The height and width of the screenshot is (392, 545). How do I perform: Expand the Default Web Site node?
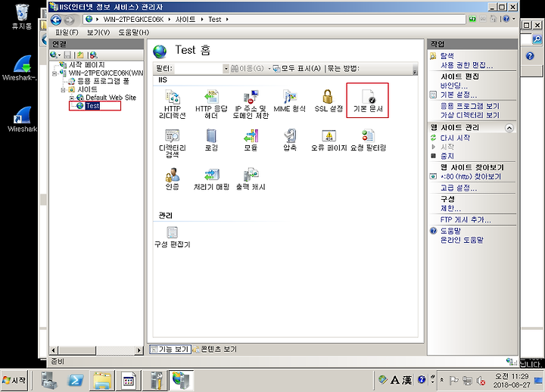72,98
